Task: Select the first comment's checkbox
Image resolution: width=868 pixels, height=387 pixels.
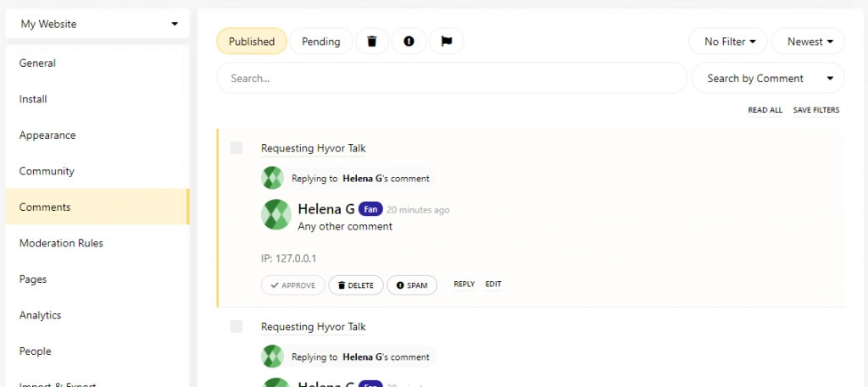Action: click(x=236, y=148)
